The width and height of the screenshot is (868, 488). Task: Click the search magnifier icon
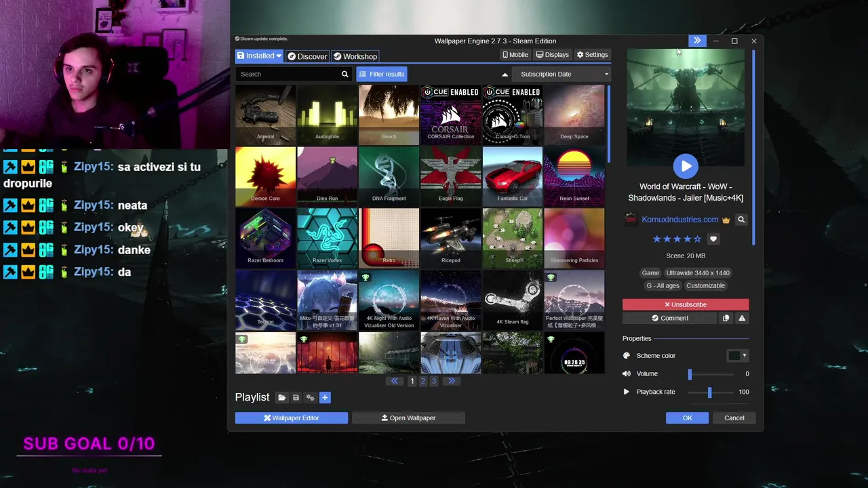tap(344, 74)
